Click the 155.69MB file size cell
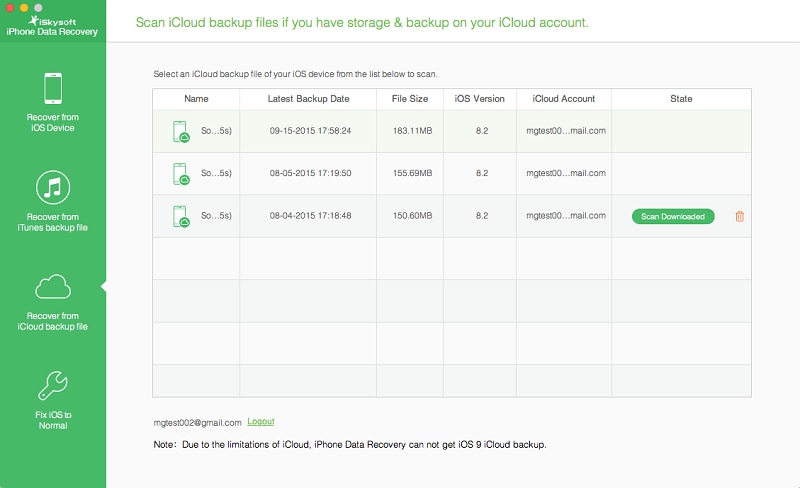 point(412,173)
